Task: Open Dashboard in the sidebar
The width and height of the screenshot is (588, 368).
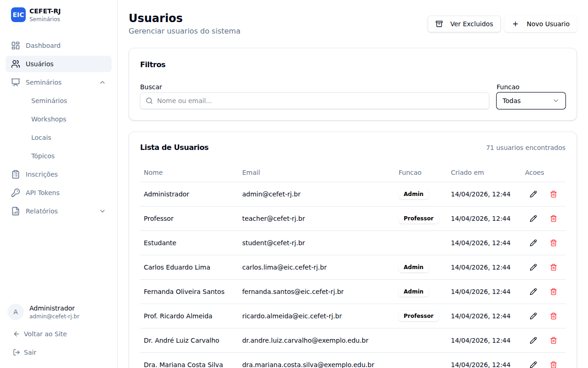Action: [x=59, y=46]
